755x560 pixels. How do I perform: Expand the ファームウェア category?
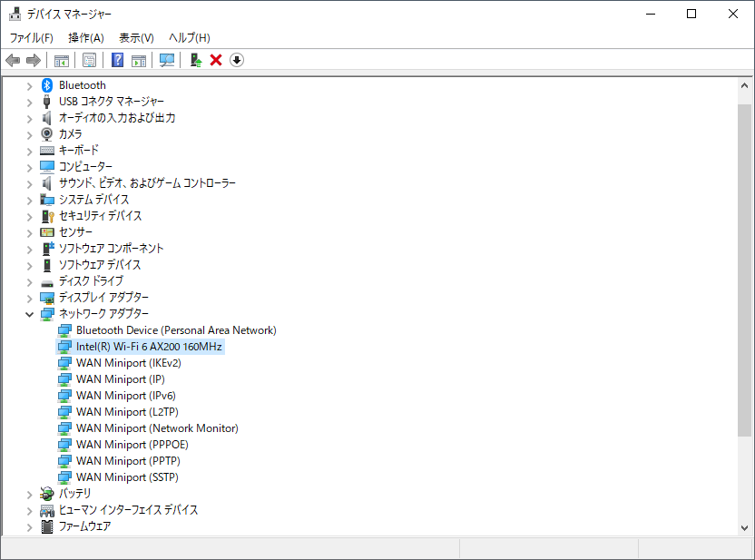[29, 527]
